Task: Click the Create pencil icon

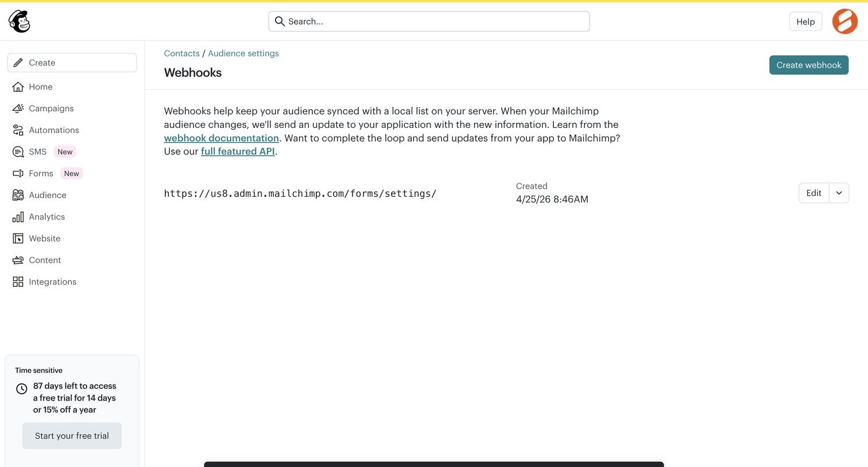Action: [18, 63]
